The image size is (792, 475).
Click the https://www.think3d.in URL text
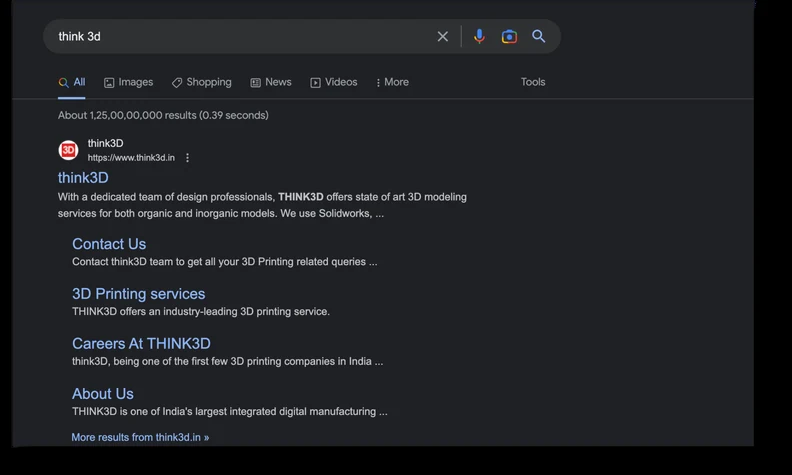pos(131,158)
